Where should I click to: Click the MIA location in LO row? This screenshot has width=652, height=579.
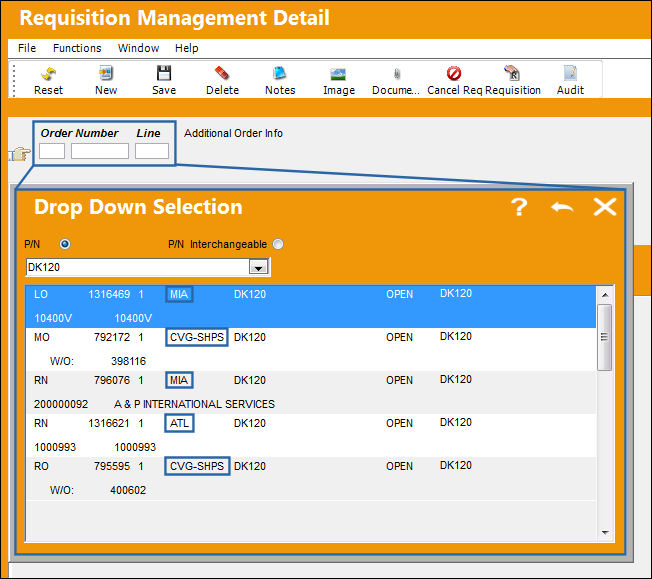click(179, 294)
